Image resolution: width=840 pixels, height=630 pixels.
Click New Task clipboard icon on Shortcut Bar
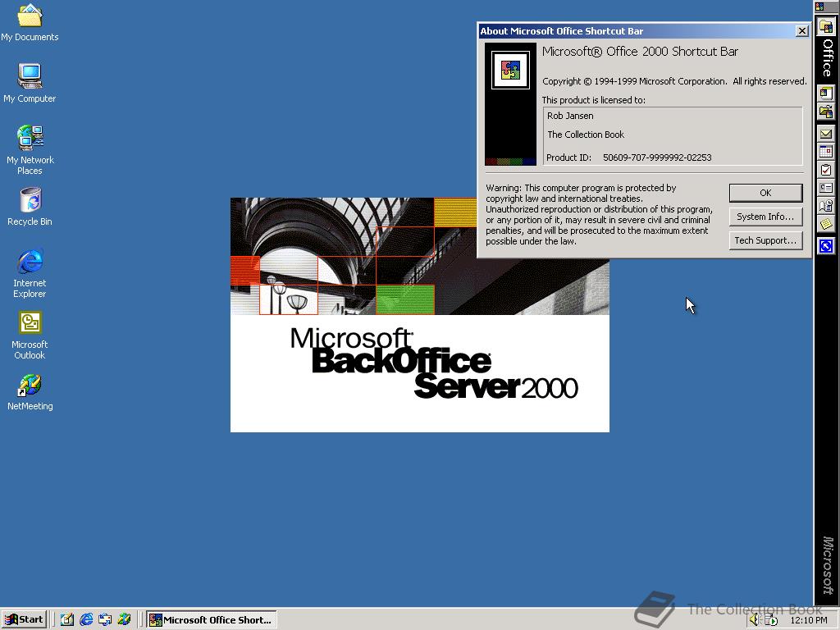tap(826, 170)
